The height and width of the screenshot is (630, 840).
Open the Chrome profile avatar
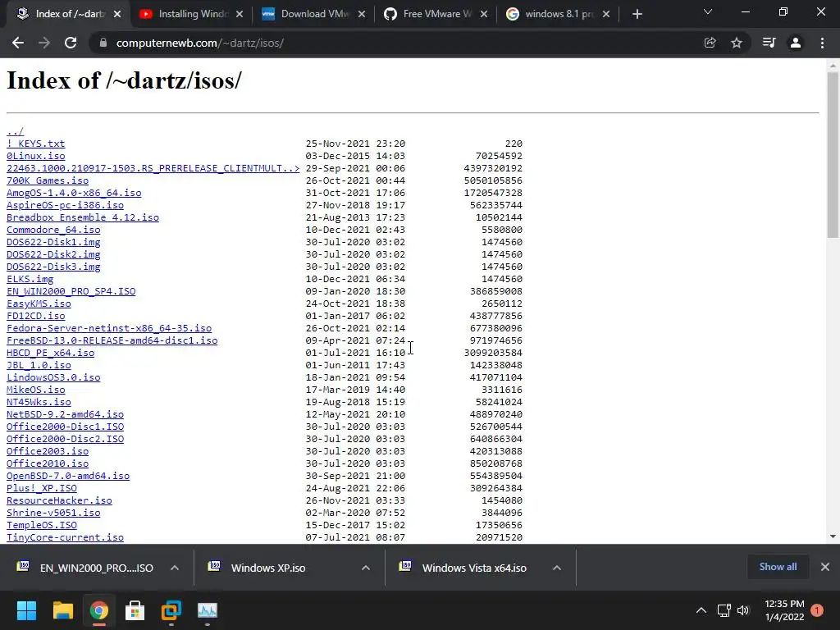pos(796,43)
